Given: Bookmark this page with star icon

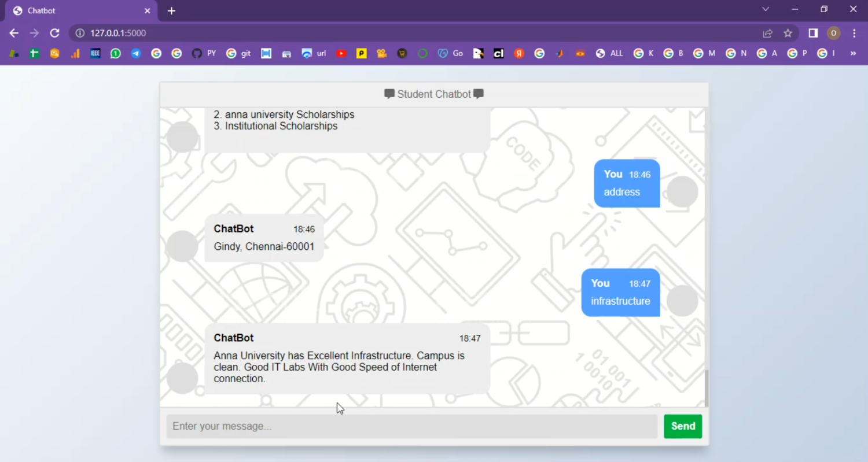Looking at the screenshot, I should click(x=788, y=33).
